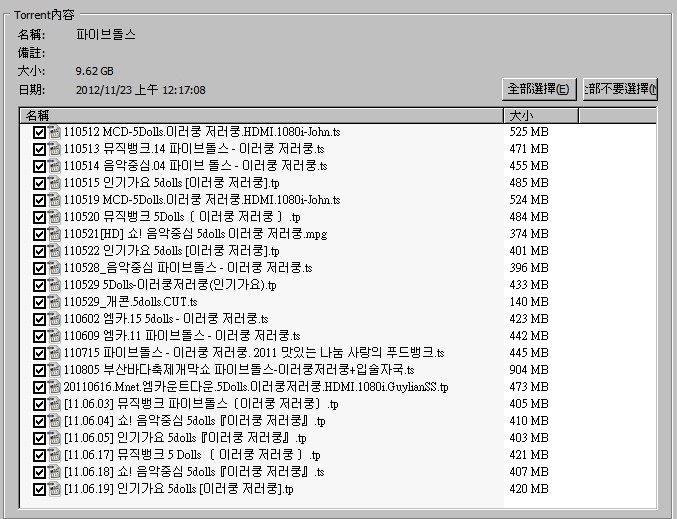Toggle the 110520 5Dolls file checkbox
The height and width of the screenshot is (519, 677).
click(x=39, y=217)
